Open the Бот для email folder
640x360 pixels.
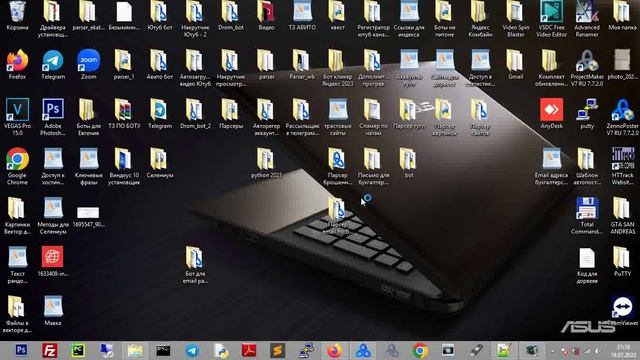195,258
